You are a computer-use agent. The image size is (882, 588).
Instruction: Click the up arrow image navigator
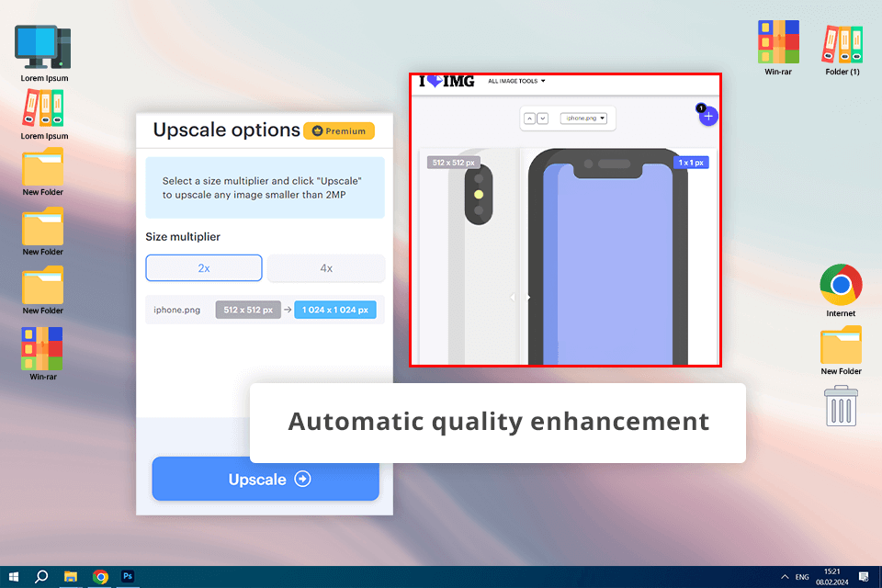point(529,119)
